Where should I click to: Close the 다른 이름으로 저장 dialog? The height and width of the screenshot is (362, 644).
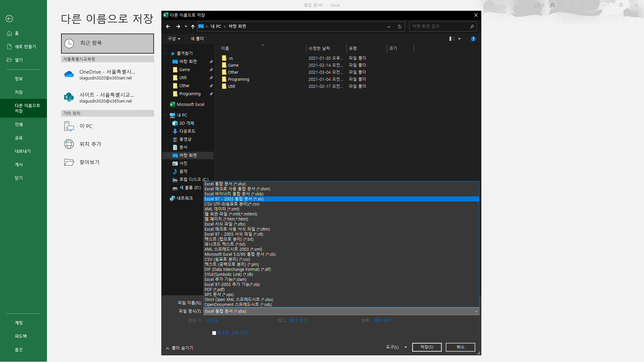[476, 15]
